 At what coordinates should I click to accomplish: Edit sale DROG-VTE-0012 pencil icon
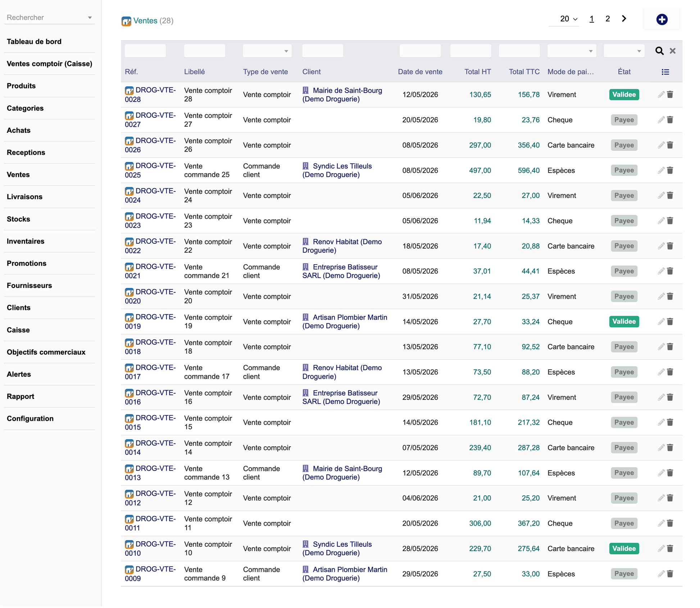coord(661,498)
